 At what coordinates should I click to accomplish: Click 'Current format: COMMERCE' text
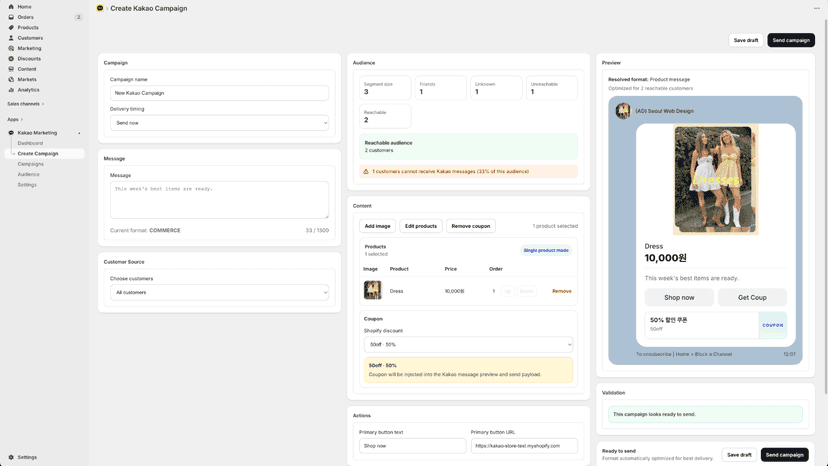(145, 230)
